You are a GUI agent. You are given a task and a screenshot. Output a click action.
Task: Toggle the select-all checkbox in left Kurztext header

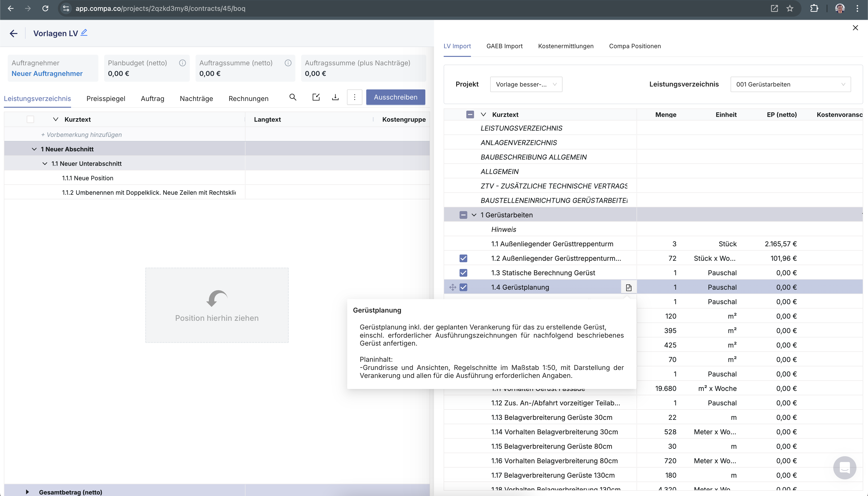click(x=30, y=119)
